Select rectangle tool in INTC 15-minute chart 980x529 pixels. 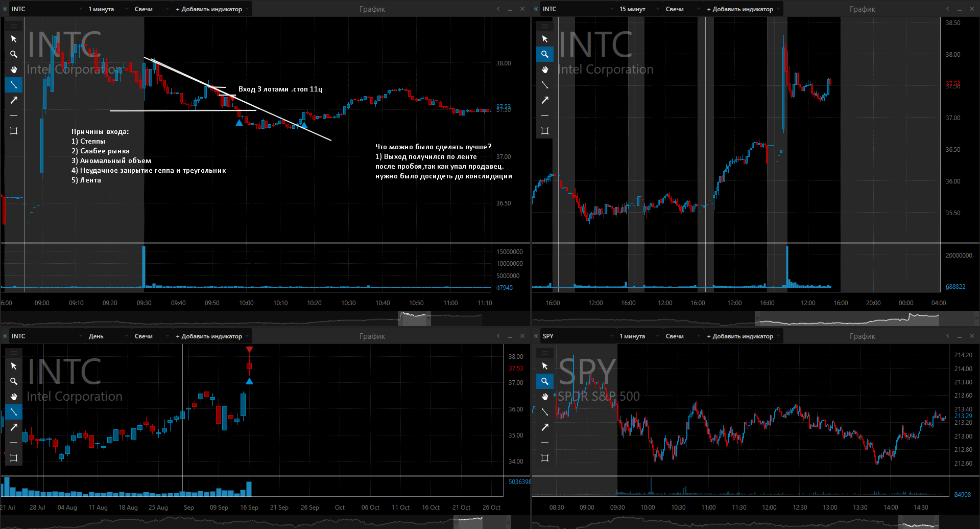545,131
